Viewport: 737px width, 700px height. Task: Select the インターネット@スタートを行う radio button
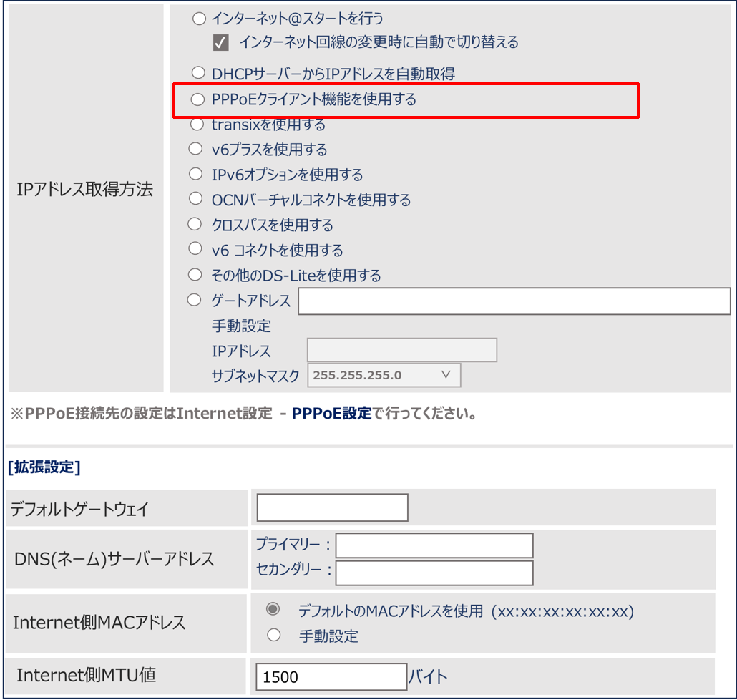point(199,19)
